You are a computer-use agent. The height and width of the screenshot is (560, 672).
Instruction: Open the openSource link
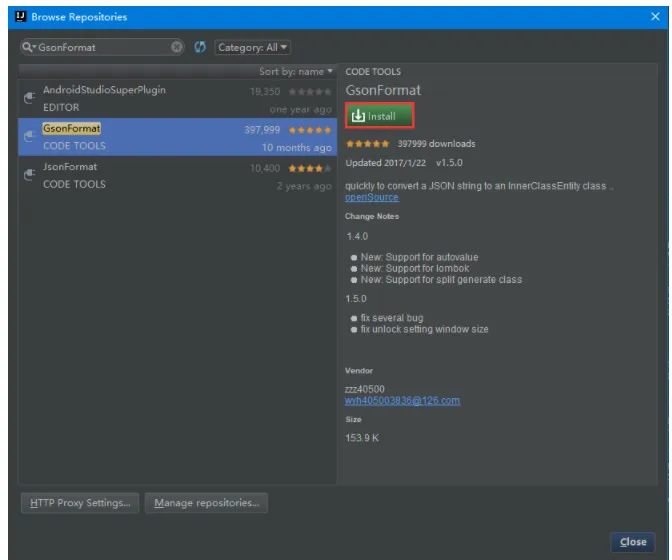[372, 197]
